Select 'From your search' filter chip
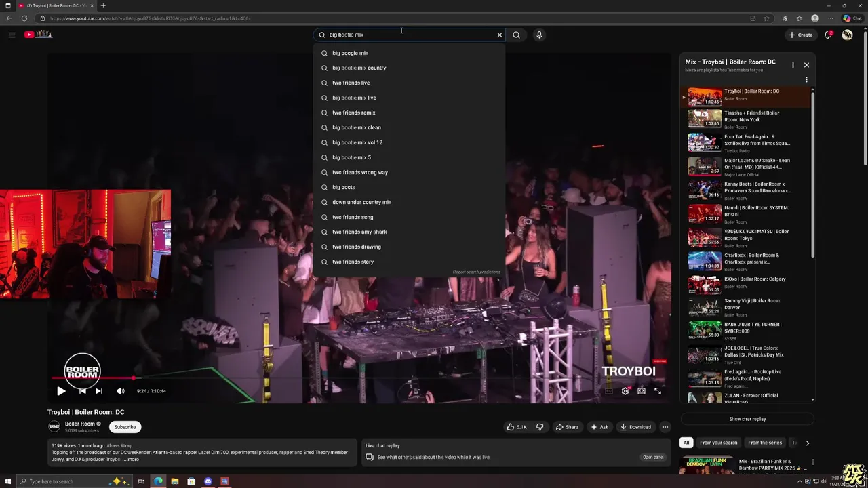868x488 pixels. click(718, 443)
